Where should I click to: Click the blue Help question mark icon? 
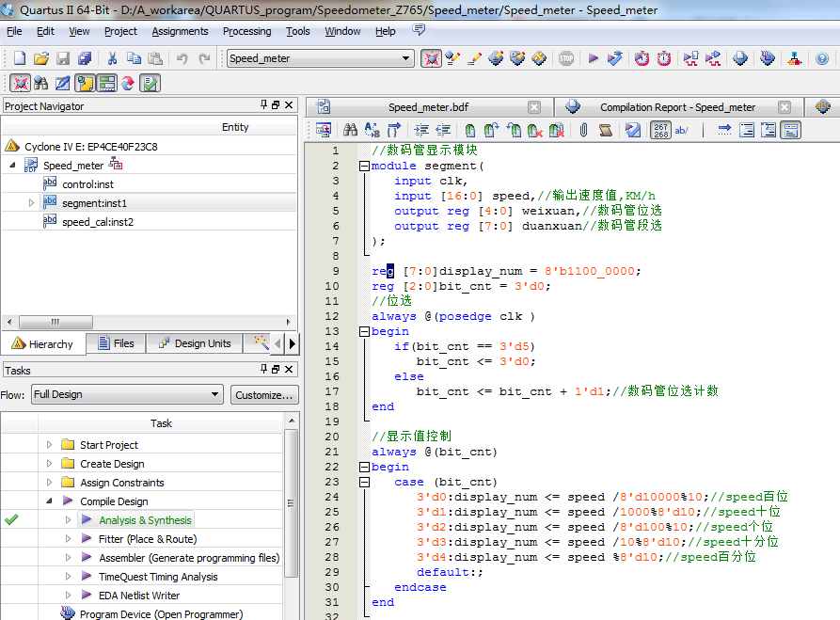(822, 58)
